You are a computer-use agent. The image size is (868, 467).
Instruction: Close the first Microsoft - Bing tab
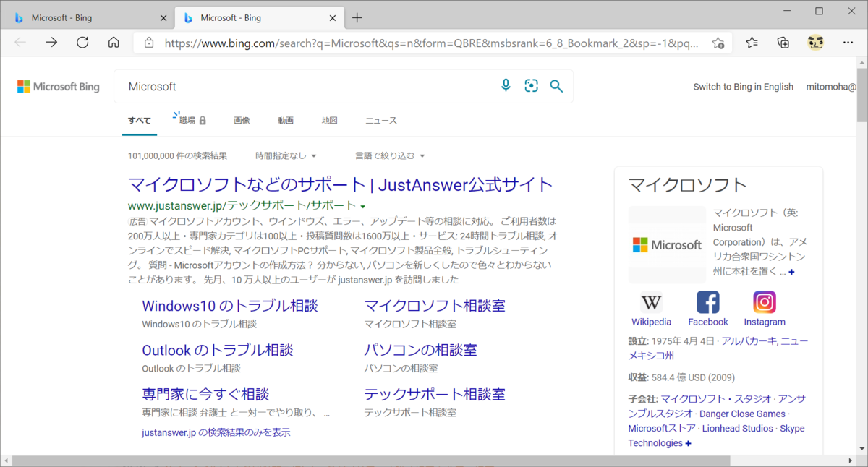coord(163,18)
